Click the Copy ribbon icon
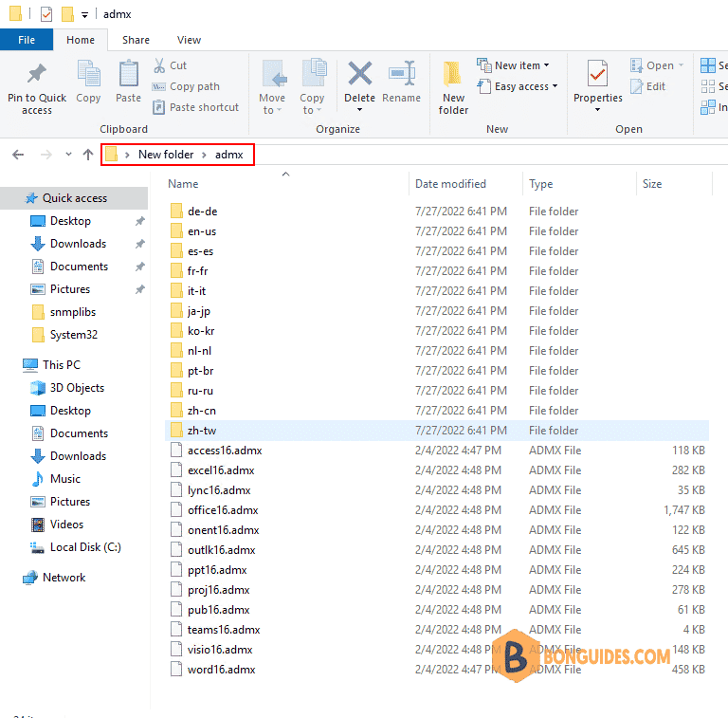The image size is (728, 718). (88, 73)
